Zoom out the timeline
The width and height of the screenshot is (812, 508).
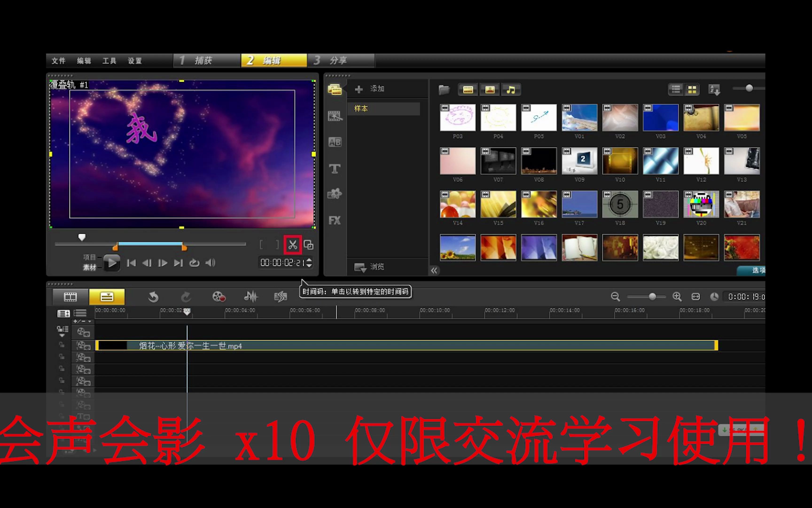tap(615, 297)
